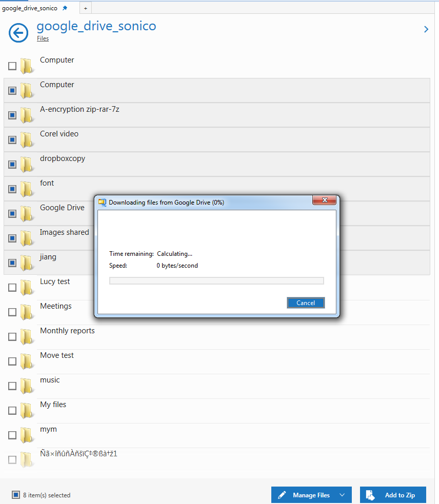Image resolution: width=439 pixels, height=504 pixels.
Task: Click the Manage Files button
Action: click(311, 495)
